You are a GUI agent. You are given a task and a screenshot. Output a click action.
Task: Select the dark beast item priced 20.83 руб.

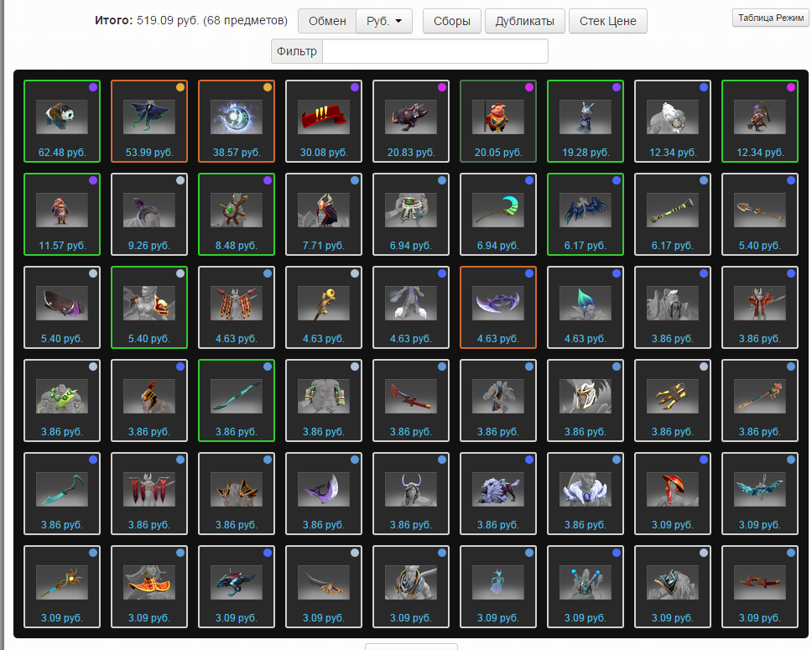coord(411,122)
